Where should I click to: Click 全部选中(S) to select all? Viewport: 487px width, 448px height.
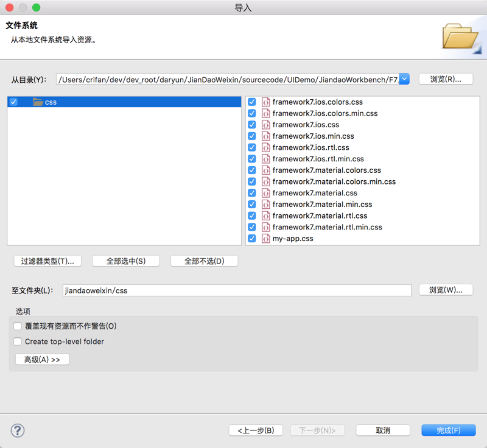pyautogui.click(x=126, y=261)
